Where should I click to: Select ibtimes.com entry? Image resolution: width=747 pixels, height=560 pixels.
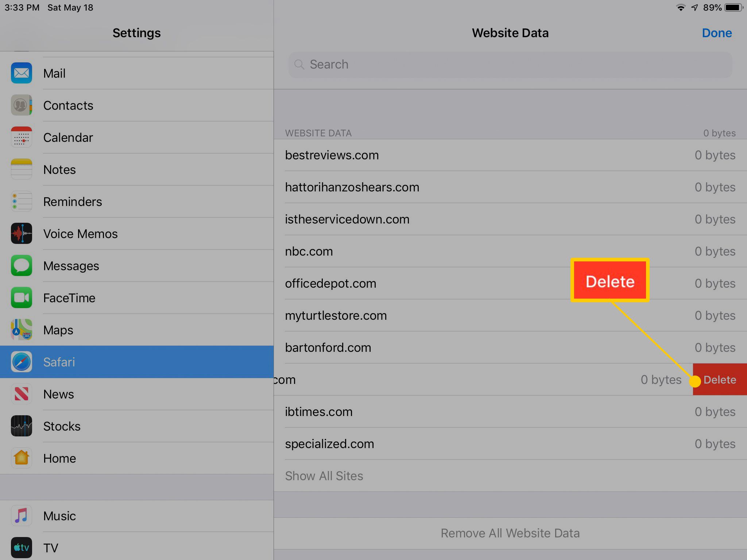pyautogui.click(x=510, y=412)
